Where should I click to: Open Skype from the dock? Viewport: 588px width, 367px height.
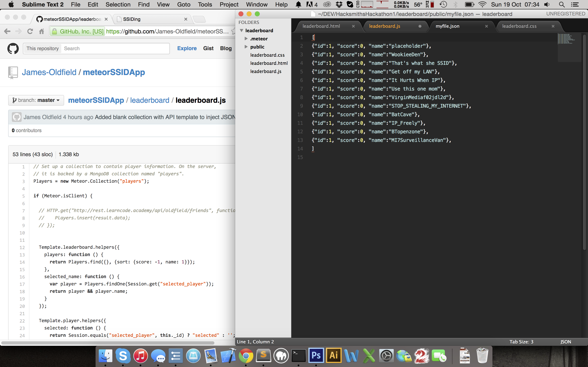[x=123, y=355]
